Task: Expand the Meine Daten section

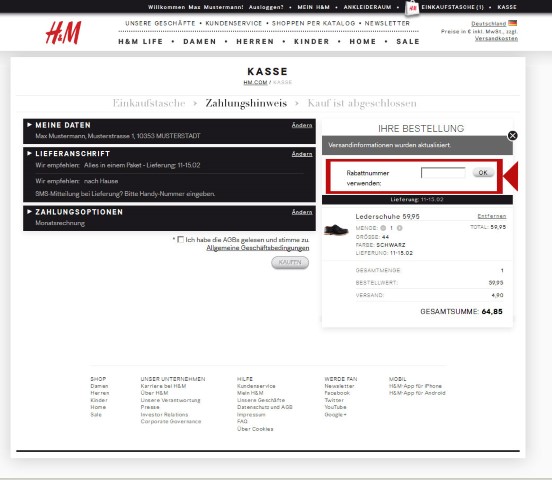Action: (30, 125)
